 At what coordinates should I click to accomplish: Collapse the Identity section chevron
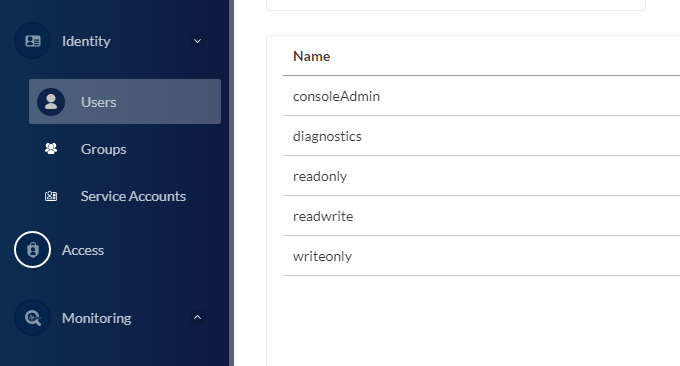point(197,41)
